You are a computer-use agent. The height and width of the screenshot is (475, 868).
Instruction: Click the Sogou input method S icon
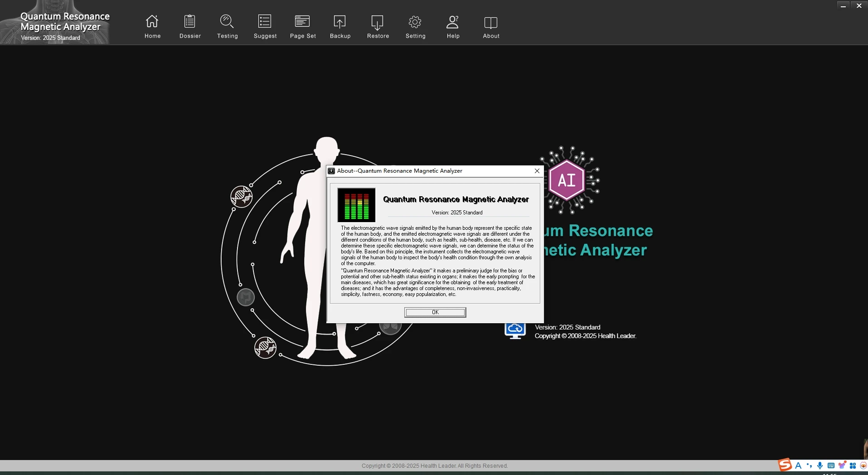coord(785,465)
